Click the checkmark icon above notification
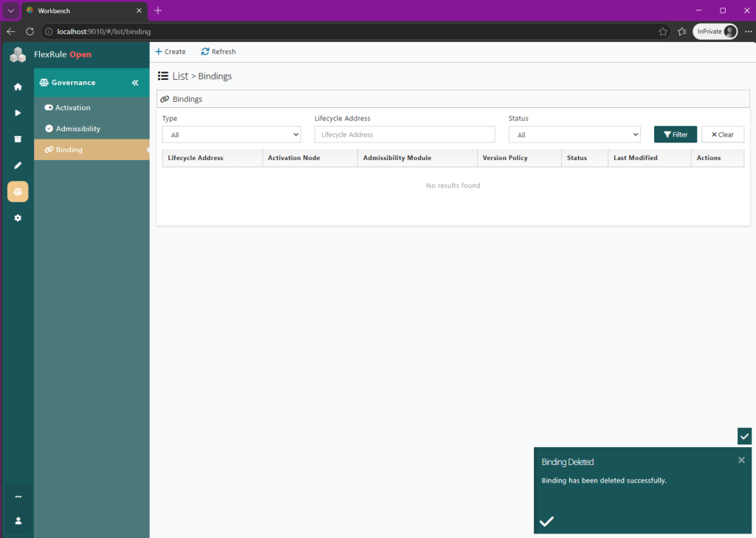This screenshot has height=538, width=756. click(x=744, y=436)
